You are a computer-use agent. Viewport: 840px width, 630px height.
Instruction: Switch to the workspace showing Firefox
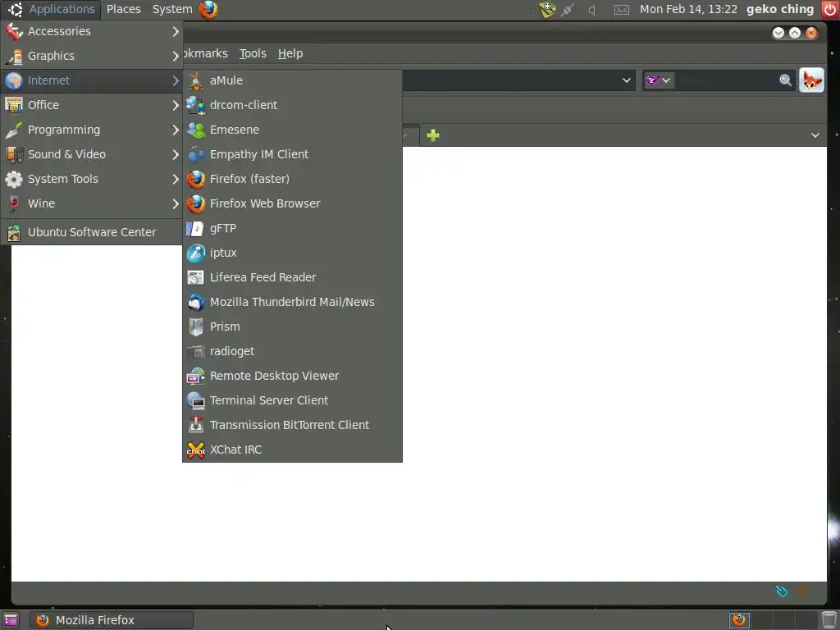[x=739, y=620]
